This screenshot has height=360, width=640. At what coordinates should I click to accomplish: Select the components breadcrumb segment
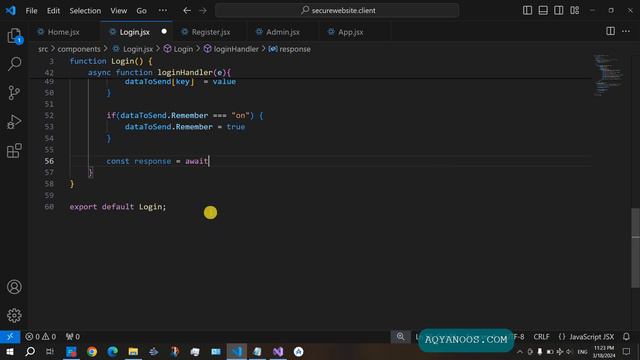pos(79,49)
